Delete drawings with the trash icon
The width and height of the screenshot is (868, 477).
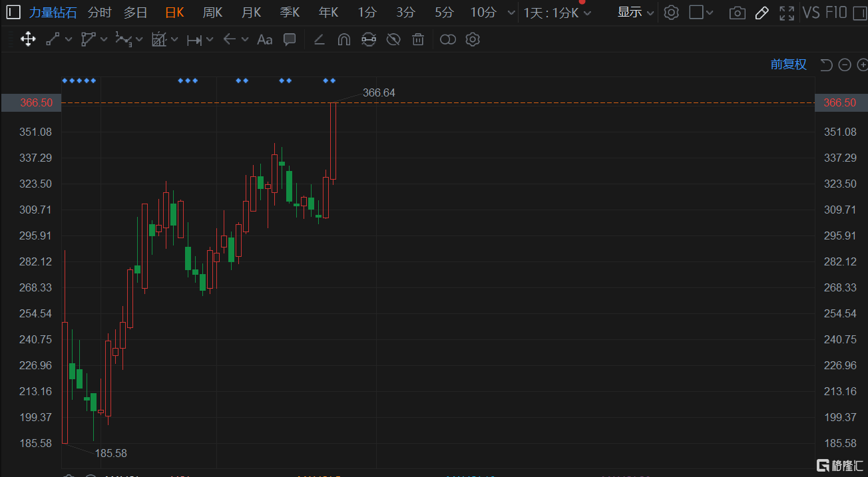(418, 40)
